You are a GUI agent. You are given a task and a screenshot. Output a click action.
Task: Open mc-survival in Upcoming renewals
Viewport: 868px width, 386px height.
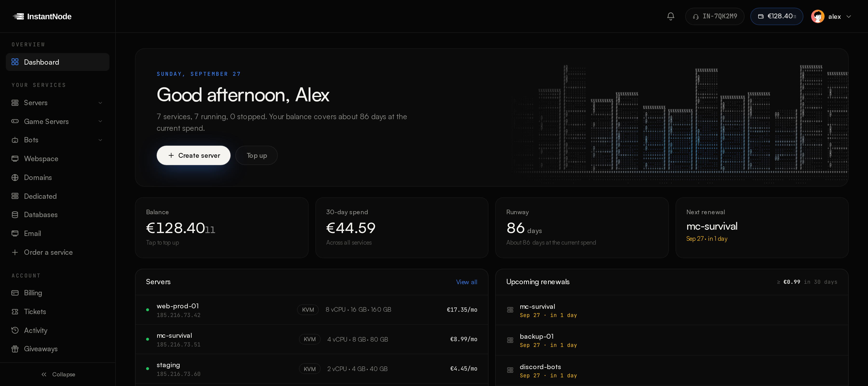tap(672, 310)
